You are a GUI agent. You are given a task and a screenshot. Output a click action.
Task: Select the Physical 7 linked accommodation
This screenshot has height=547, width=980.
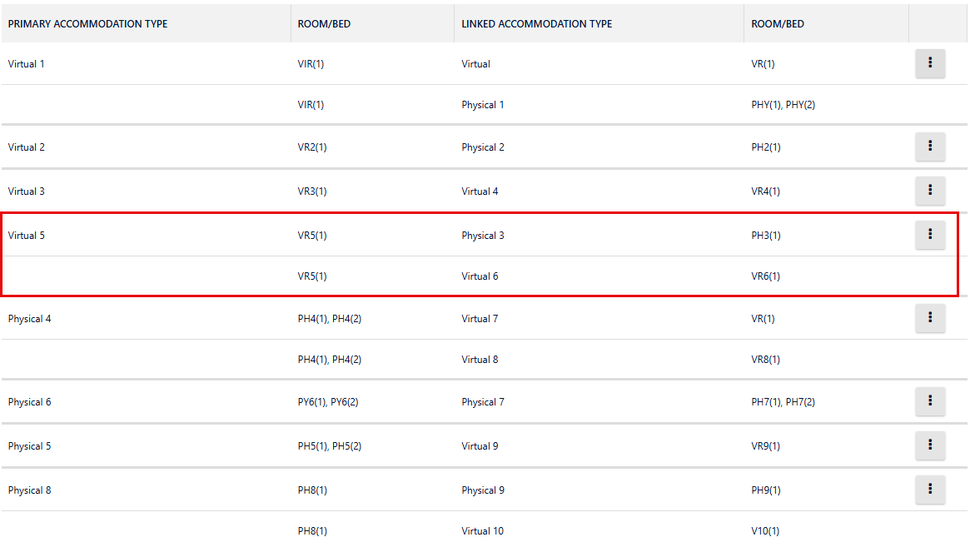tap(483, 402)
